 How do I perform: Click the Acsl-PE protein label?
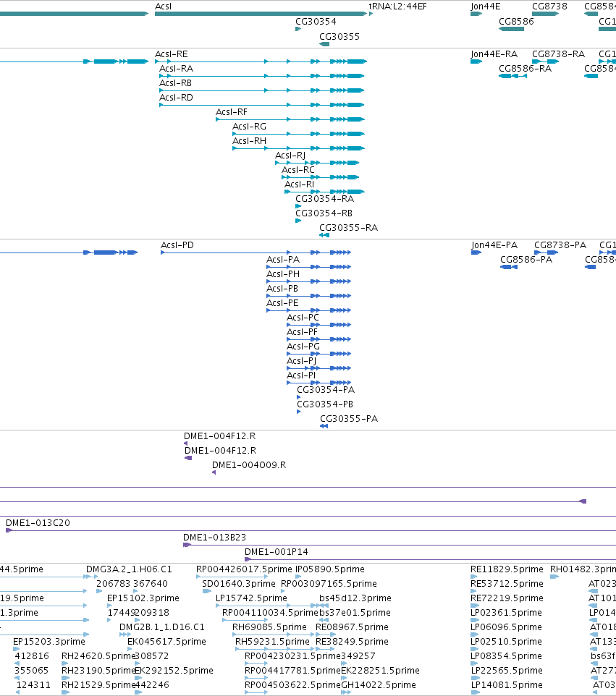click(x=282, y=303)
